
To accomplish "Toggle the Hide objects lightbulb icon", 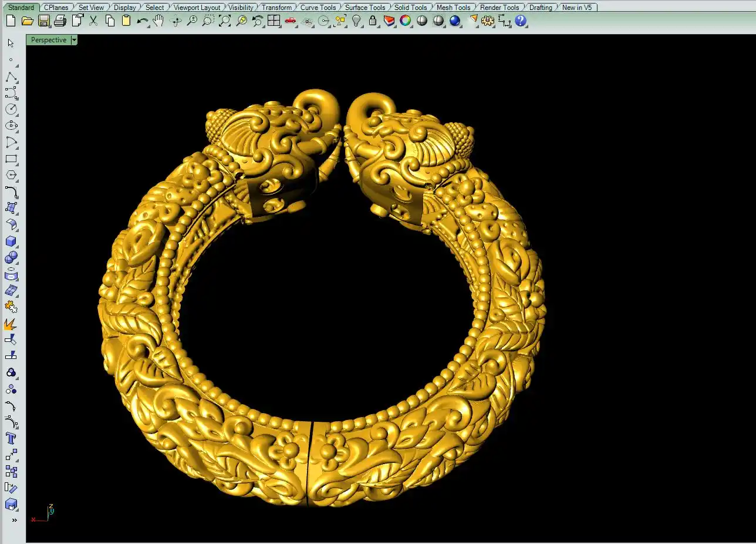I will coord(356,21).
